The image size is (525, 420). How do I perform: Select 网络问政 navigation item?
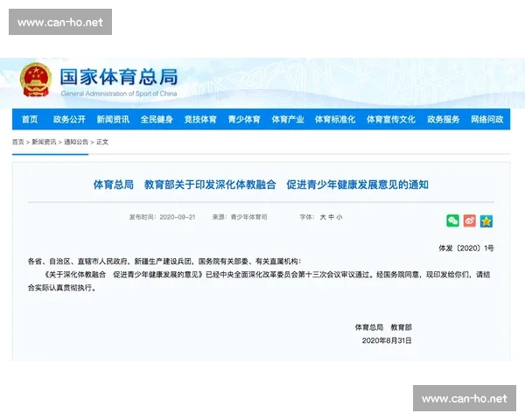487,119
